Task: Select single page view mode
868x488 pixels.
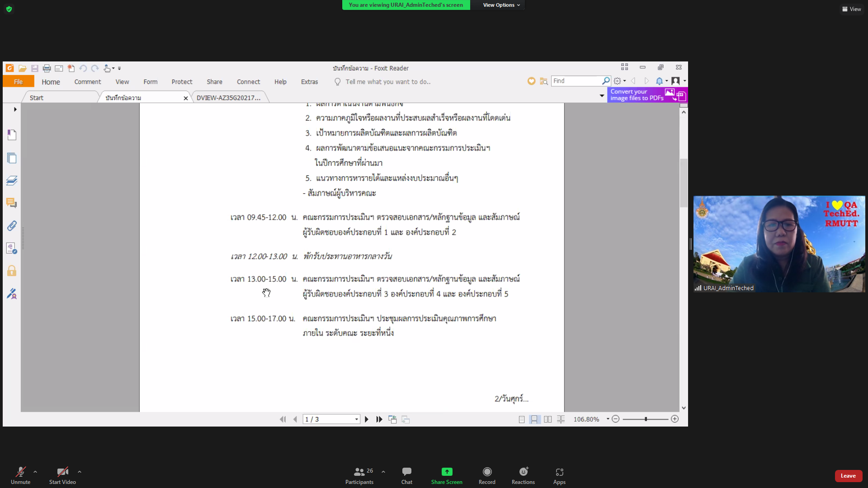Action: [522, 419]
